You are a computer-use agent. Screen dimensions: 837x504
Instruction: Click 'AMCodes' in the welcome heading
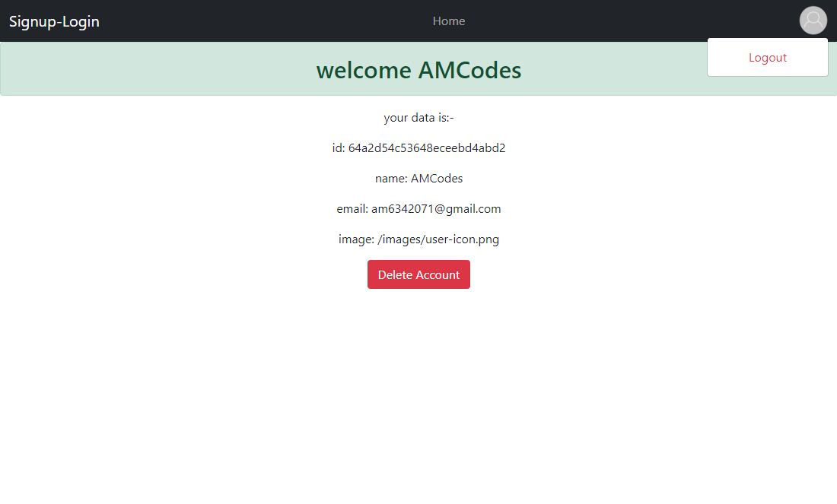coord(469,71)
